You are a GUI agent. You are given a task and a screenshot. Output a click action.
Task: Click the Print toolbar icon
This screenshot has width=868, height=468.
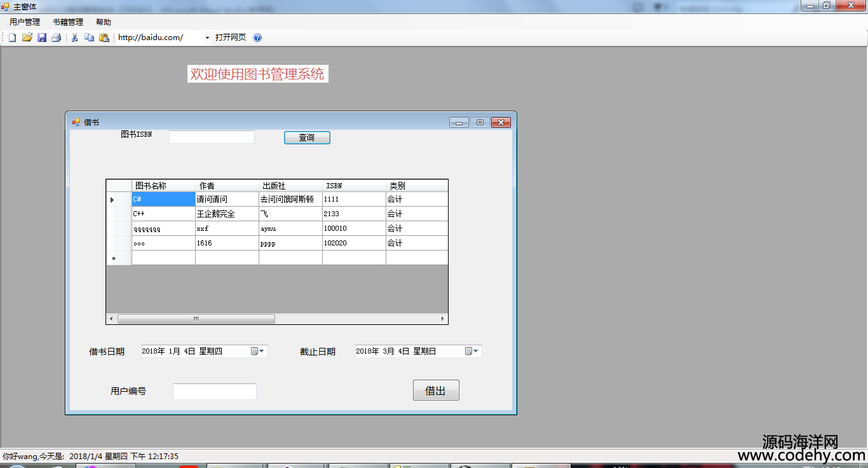(x=57, y=38)
